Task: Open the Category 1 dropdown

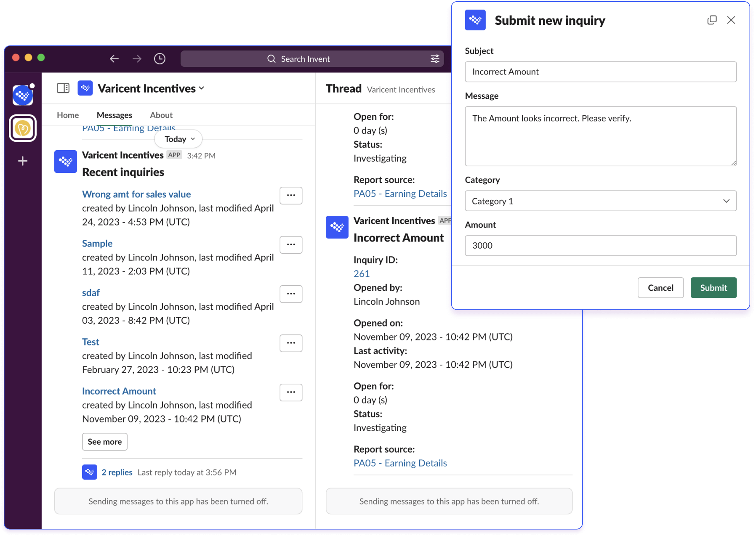Action: 601,201
